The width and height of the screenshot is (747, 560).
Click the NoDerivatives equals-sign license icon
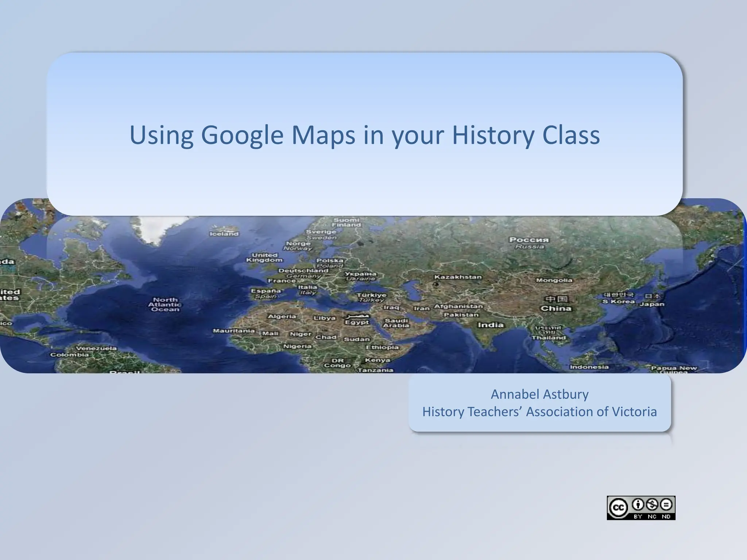[x=666, y=505]
